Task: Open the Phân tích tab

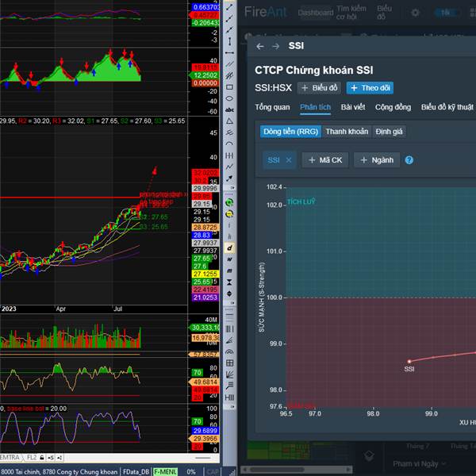Action: click(x=315, y=107)
